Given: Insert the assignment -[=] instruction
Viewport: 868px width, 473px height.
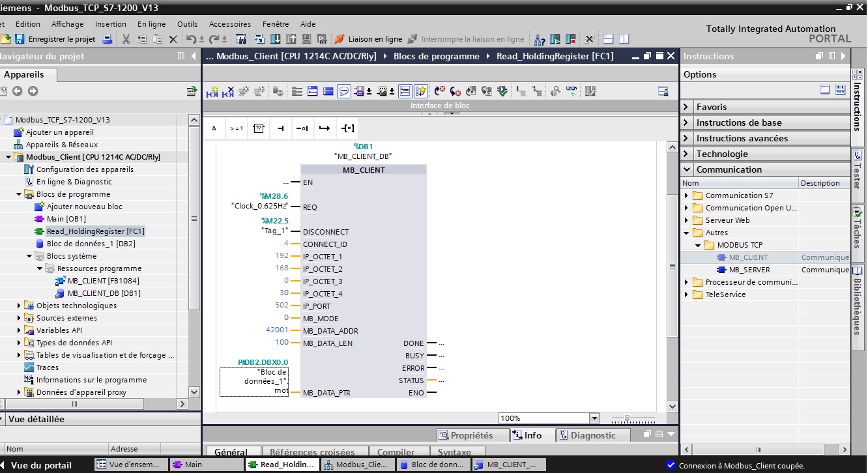Looking at the screenshot, I should 347,128.
